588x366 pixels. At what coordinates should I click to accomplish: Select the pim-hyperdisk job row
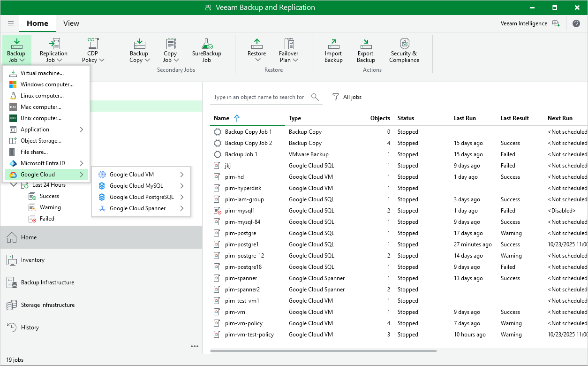click(399, 188)
